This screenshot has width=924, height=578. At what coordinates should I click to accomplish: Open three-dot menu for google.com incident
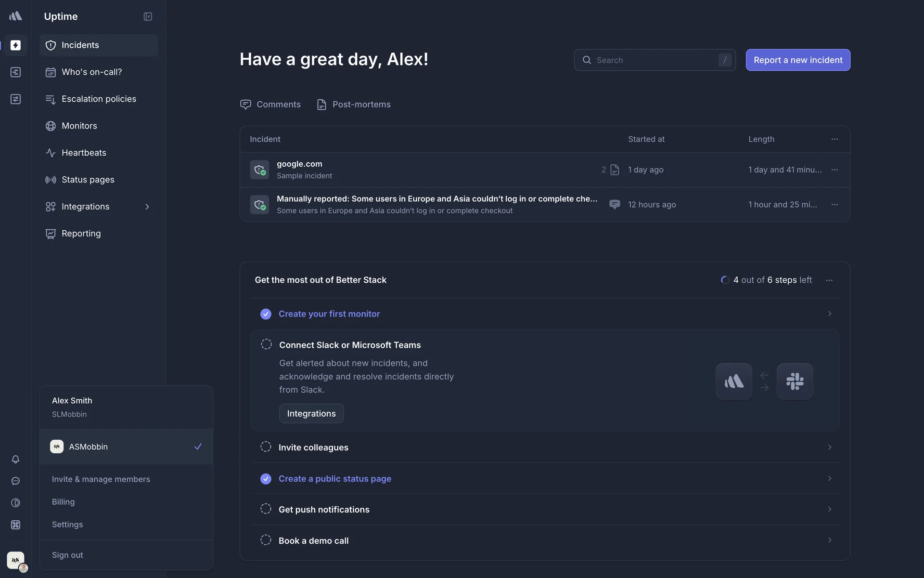834,170
